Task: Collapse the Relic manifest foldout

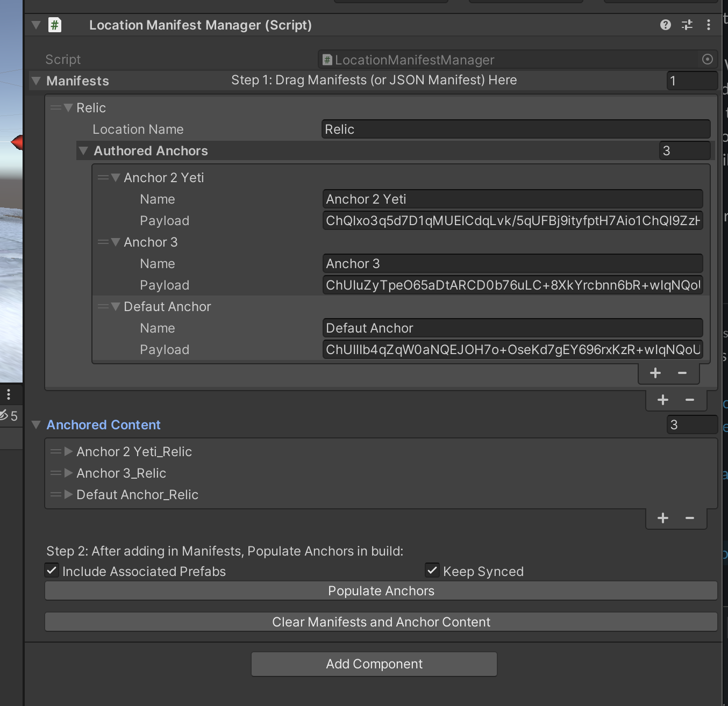Action: point(68,107)
